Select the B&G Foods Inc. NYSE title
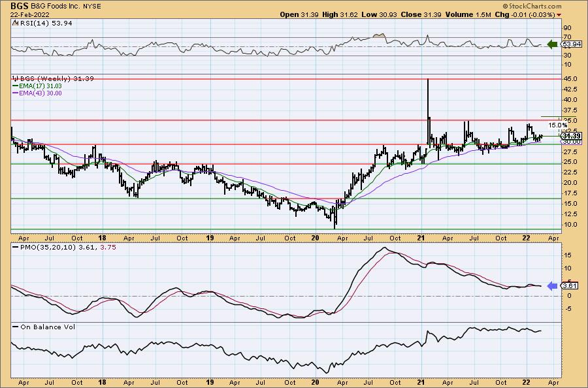588x388 pixels. [x=65, y=7]
